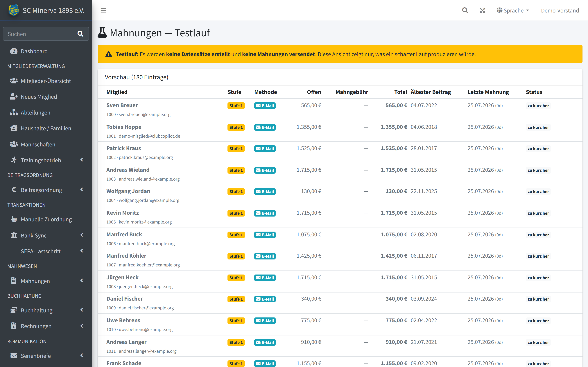Open Dashboard via its gauge icon
Image resolution: width=588 pixels, height=367 pixels.
(x=14, y=51)
